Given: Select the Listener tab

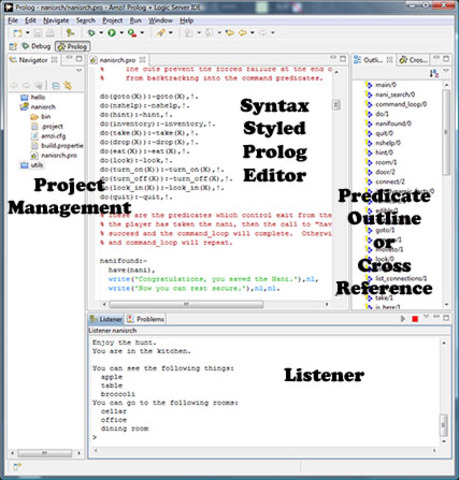Looking at the screenshot, I should pos(106,319).
